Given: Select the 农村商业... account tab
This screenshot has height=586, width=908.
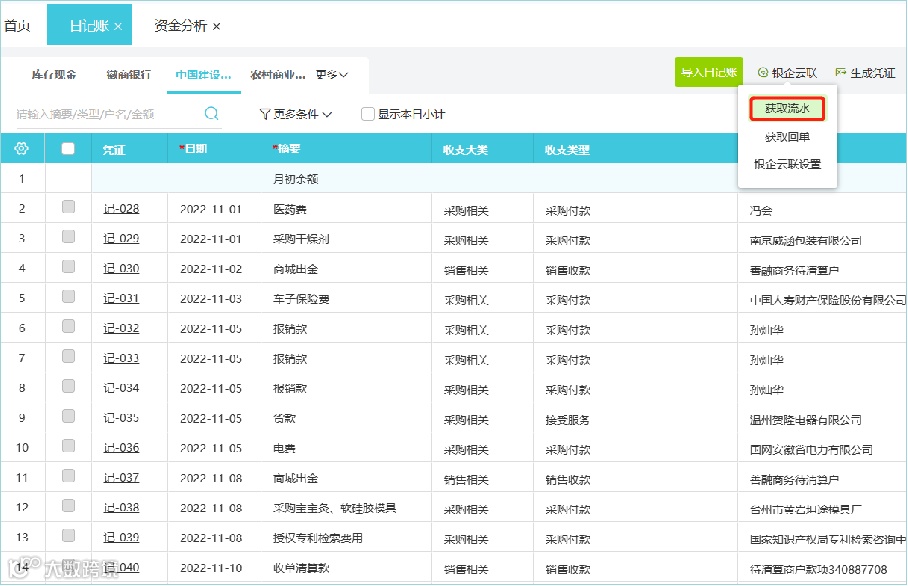Looking at the screenshot, I should click(277, 75).
